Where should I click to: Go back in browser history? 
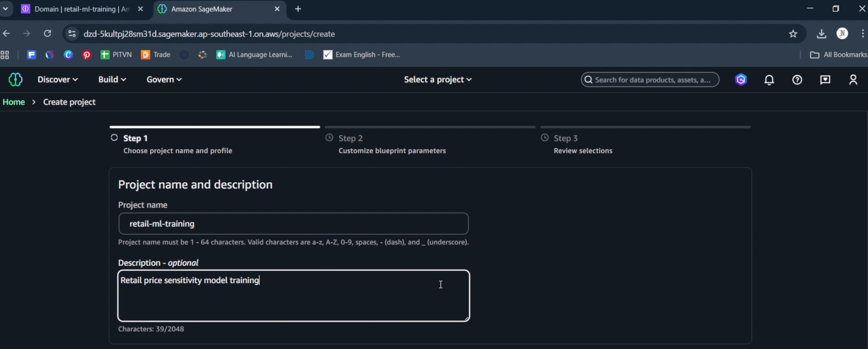(7, 34)
